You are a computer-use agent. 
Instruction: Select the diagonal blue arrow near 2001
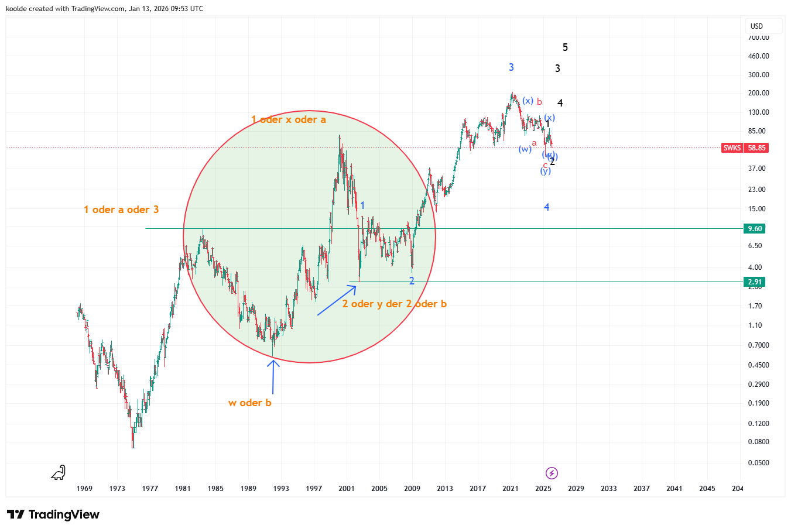(336, 300)
